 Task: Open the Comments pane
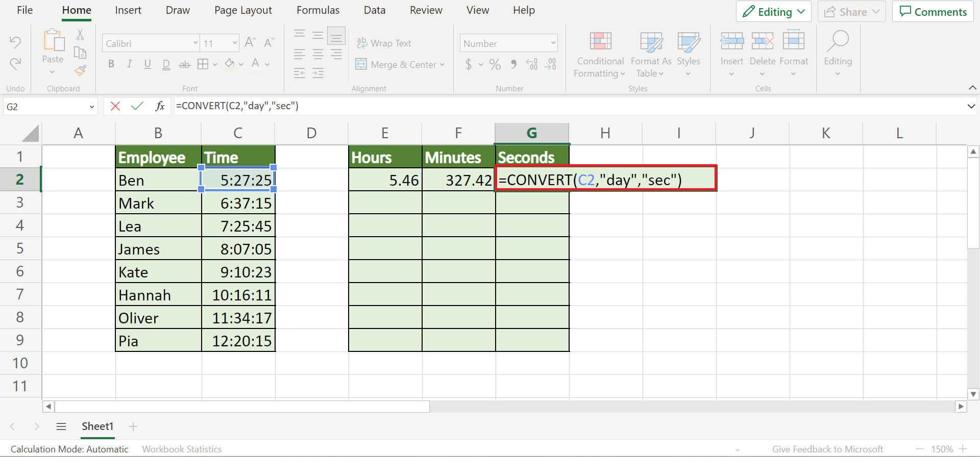[x=933, y=12]
